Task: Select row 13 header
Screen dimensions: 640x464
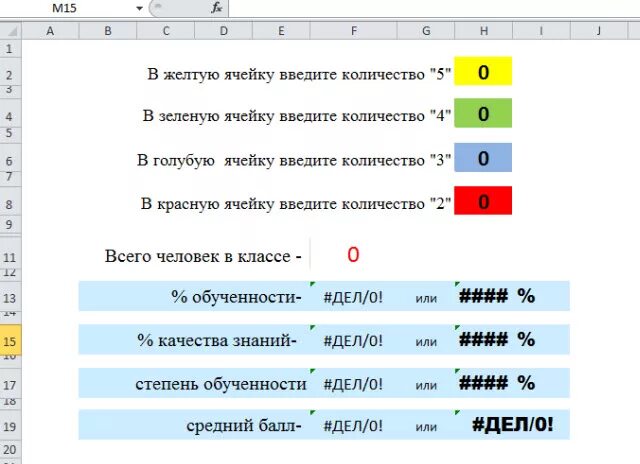Action: coord(10,297)
